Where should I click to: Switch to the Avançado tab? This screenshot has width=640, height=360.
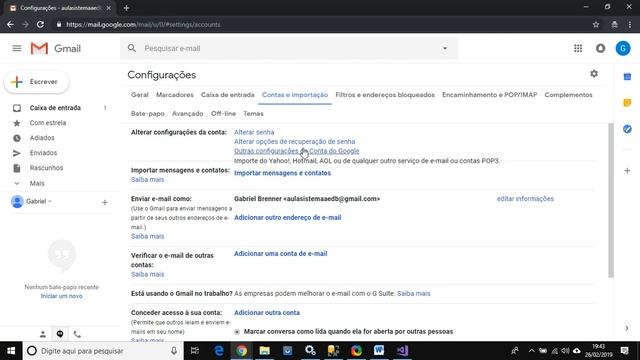pos(187,113)
